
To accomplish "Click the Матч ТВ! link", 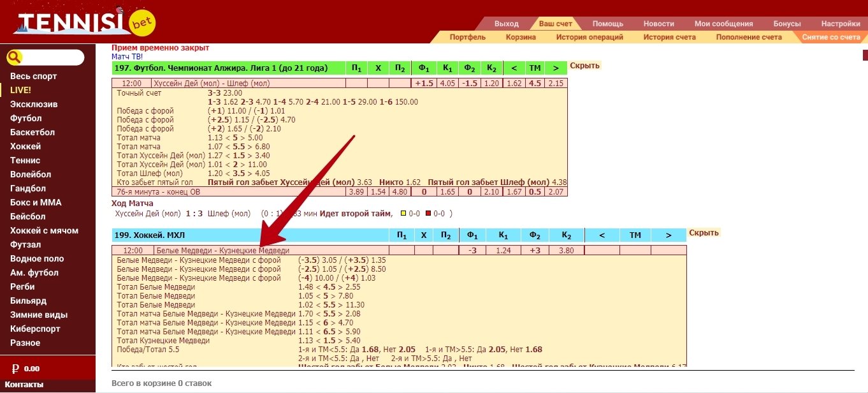I will pyautogui.click(x=127, y=56).
